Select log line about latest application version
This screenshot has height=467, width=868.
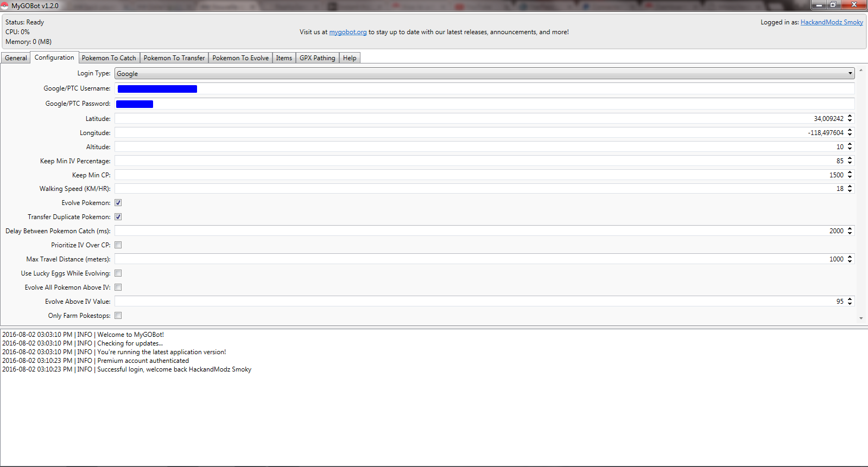coord(114,352)
